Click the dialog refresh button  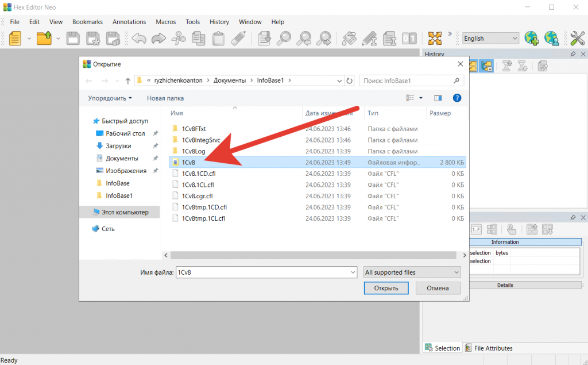350,80
